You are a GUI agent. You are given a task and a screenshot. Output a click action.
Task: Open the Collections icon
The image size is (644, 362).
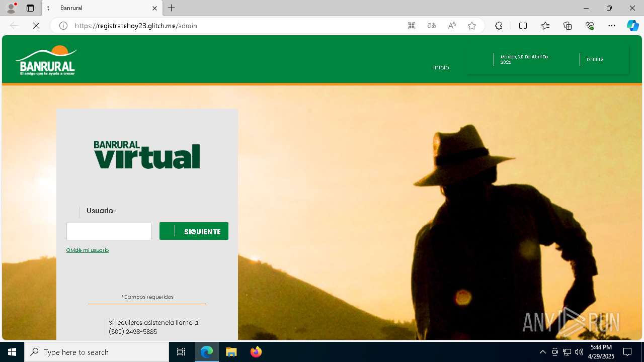pyautogui.click(x=568, y=26)
